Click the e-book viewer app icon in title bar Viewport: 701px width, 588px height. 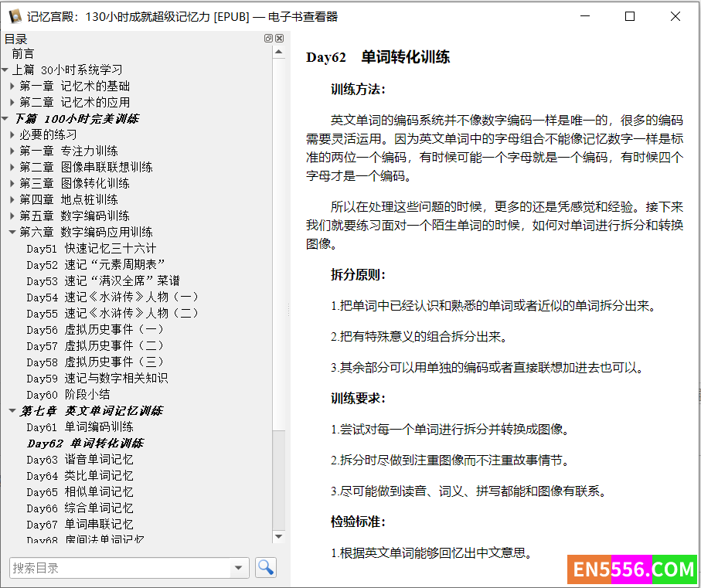pyautogui.click(x=15, y=16)
